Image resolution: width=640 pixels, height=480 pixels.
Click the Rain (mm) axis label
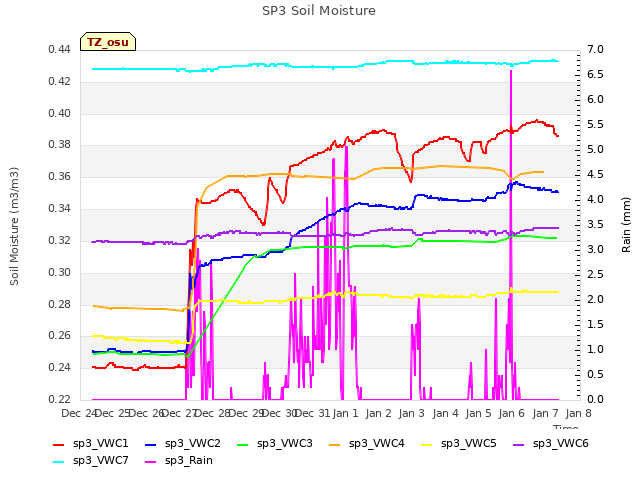[626, 225]
